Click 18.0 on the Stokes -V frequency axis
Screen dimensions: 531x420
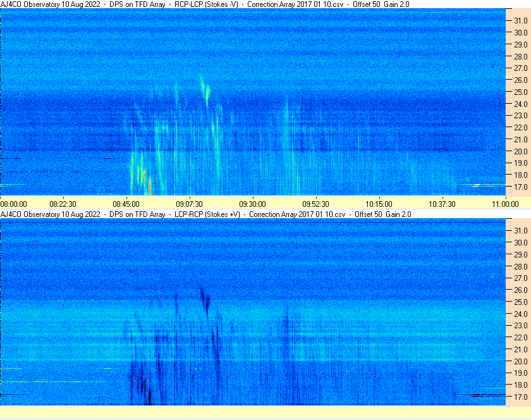tap(521, 175)
